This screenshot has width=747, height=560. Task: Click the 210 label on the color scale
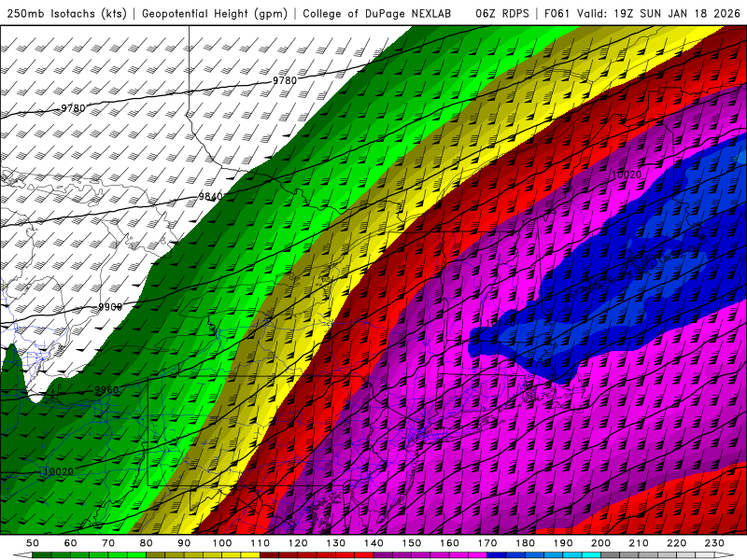639,543
